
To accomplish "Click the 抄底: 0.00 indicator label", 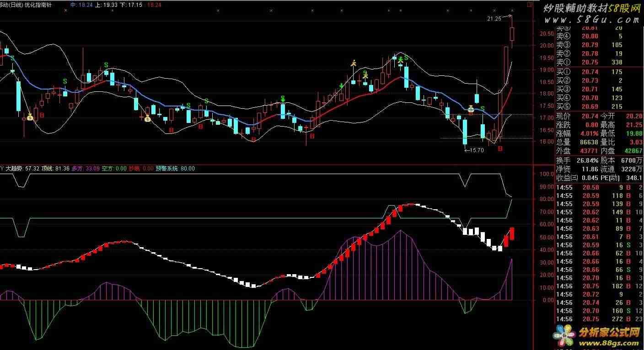I will click(141, 169).
